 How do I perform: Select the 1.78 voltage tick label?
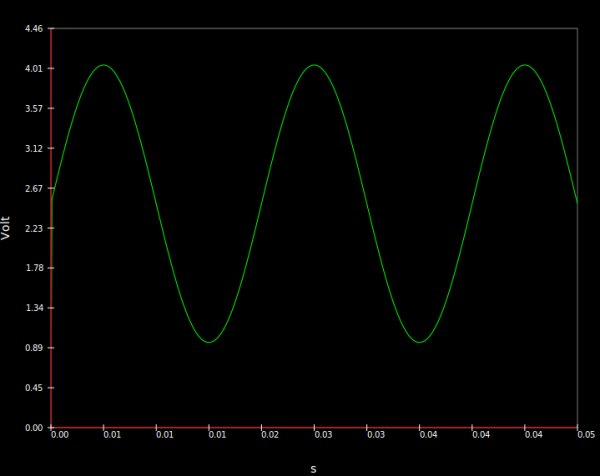point(34,268)
